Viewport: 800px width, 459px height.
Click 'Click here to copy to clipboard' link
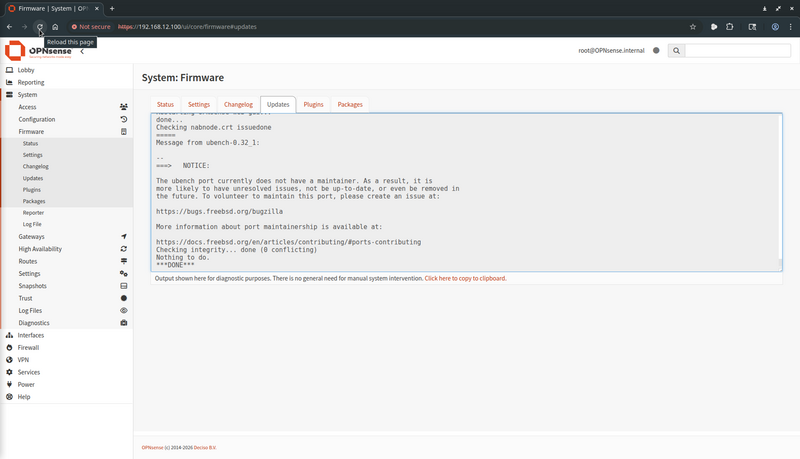pos(465,278)
